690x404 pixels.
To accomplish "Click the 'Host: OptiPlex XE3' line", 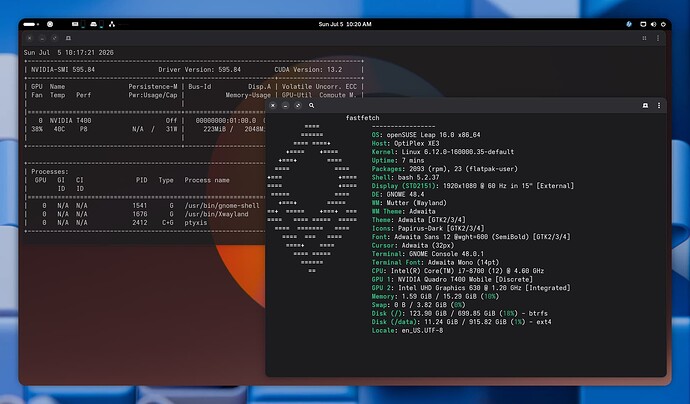I will point(405,143).
